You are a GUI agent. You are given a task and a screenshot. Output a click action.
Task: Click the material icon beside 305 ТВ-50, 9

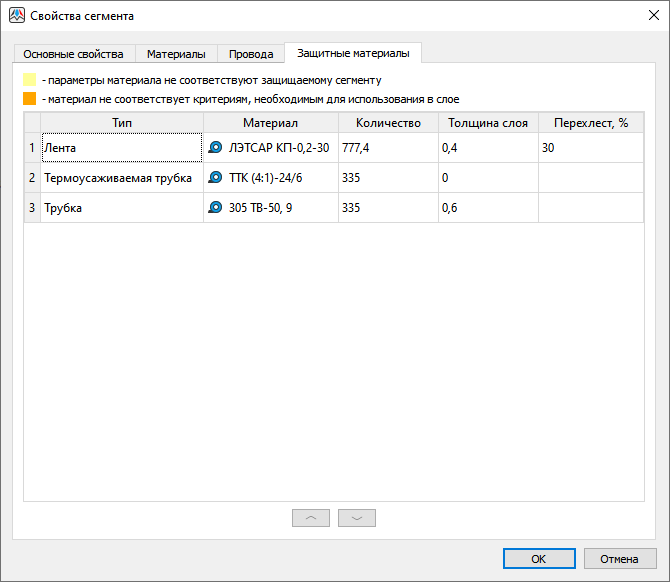[x=215, y=208]
